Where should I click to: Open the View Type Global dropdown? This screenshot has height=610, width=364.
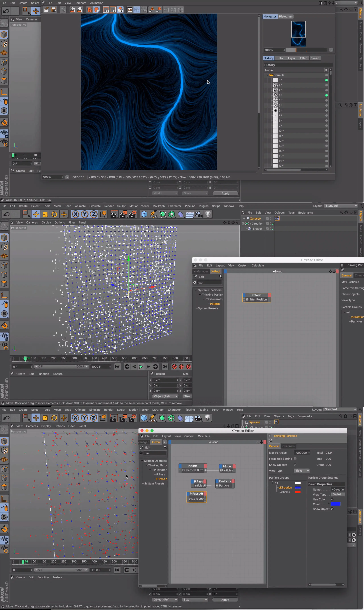pyautogui.click(x=338, y=495)
